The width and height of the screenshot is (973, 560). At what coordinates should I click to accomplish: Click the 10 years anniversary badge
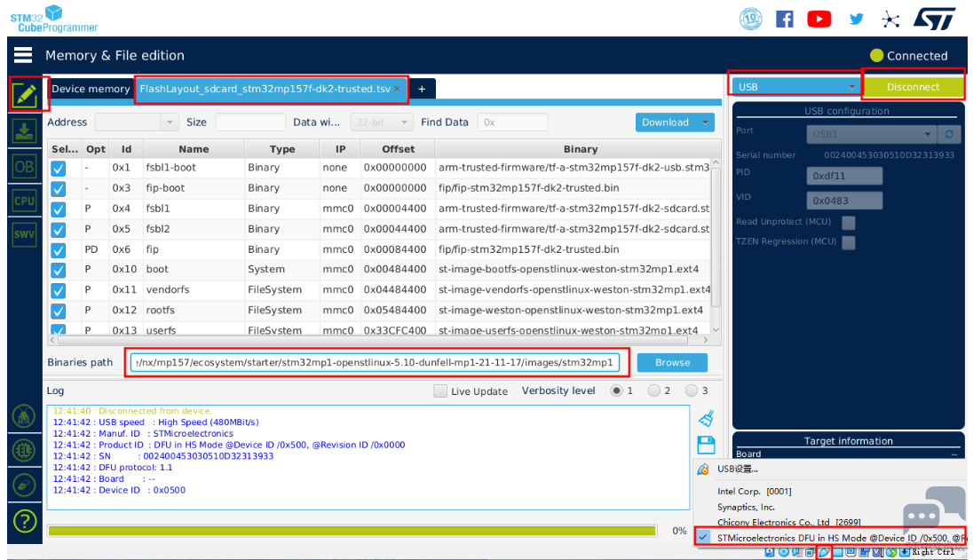[x=750, y=19]
